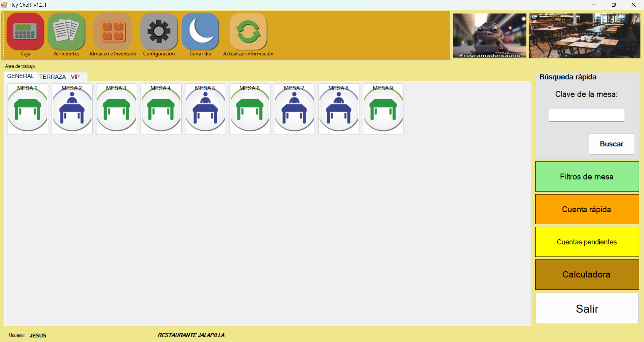Image resolution: width=644 pixels, height=342 pixels.
Task: Select occupied table MESA 8
Action: coord(339,109)
